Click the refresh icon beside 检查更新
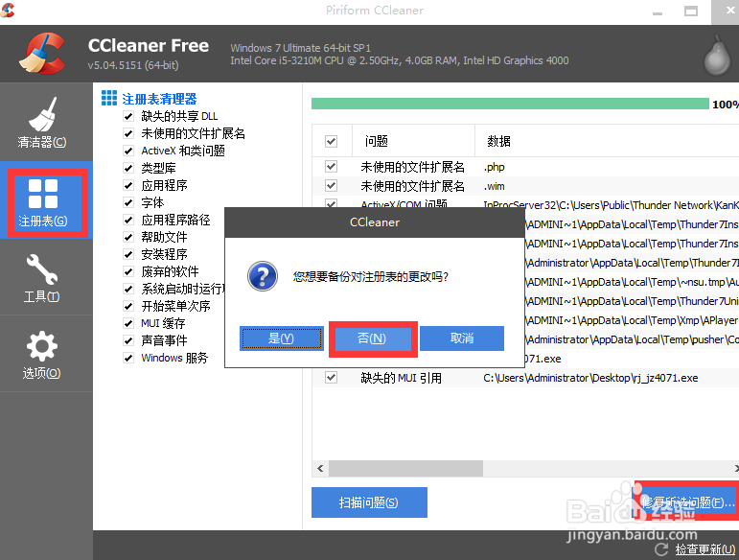 point(661,548)
